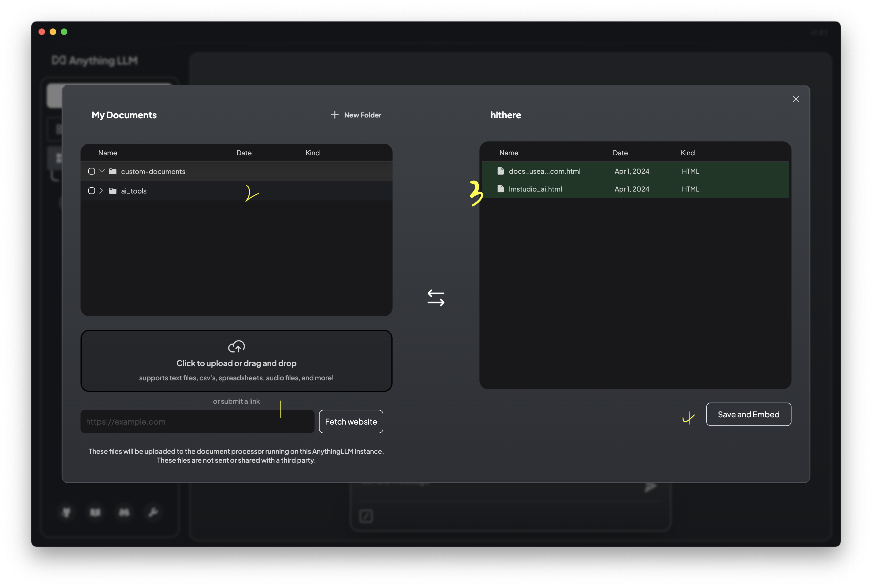Viewport: 872px width, 588px height.
Task: Click the ai_tools folder icon
Action: pyautogui.click(x=113, y=191)
